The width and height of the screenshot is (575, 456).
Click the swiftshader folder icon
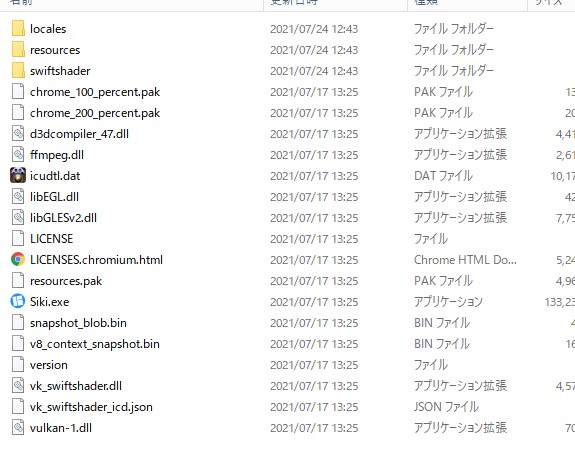18,70
